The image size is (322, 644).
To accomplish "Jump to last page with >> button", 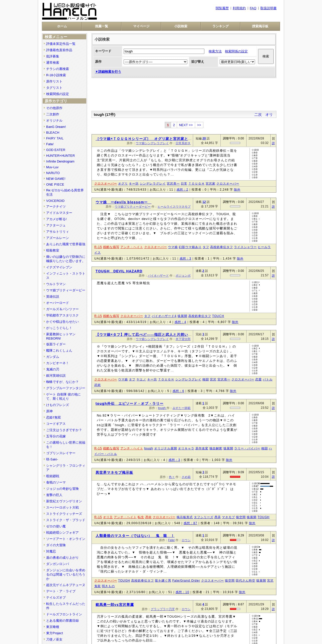I will point(199,125).
